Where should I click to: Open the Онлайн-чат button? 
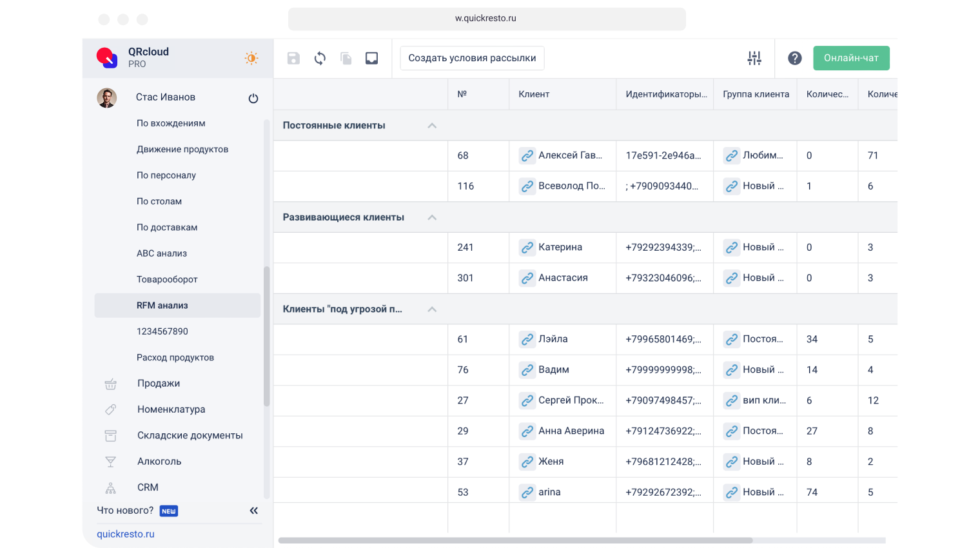click(851, 58)
